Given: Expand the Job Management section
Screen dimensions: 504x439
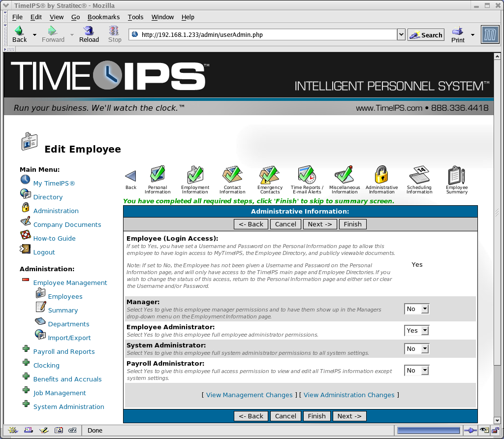Looking at the screenshot, I should click(26, 390).
